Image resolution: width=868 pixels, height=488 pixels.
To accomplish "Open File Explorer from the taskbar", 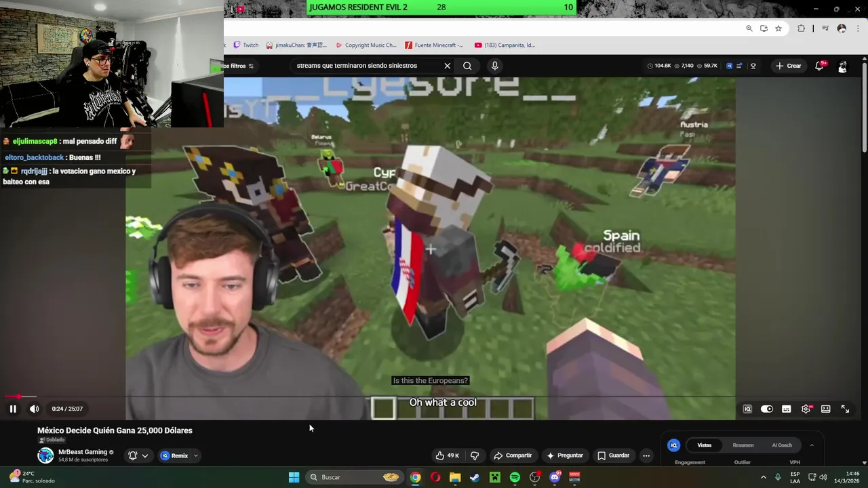I will 455,477.
